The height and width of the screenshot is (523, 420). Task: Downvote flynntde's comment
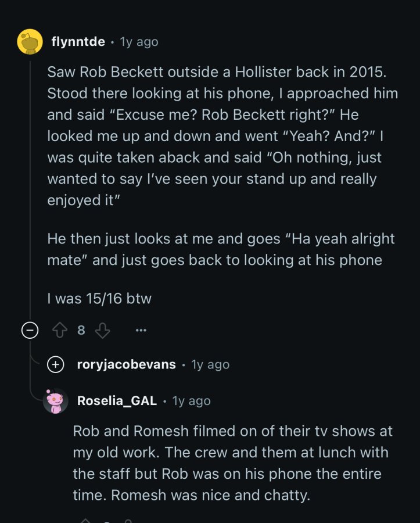click(103, 330)
